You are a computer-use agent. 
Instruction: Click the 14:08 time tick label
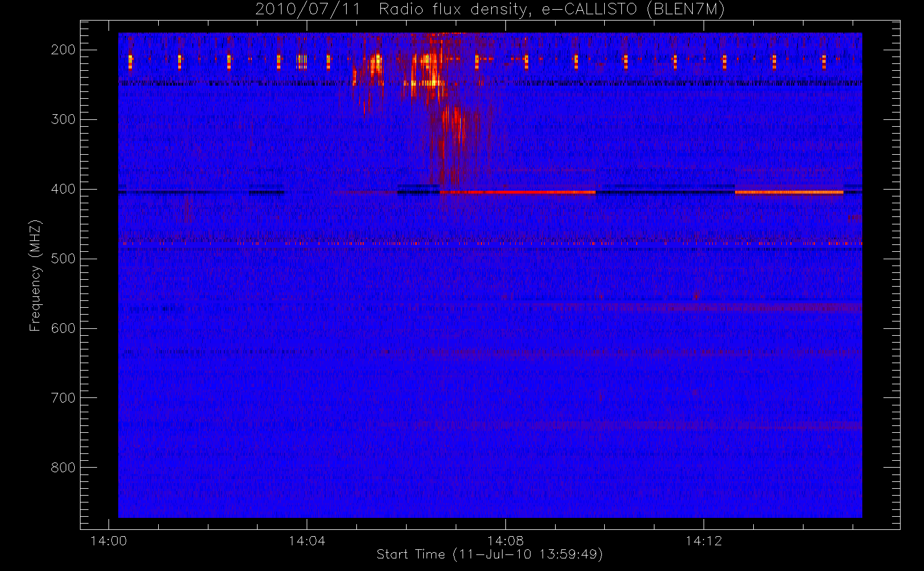pyautogui.click(x=505, y=541)
